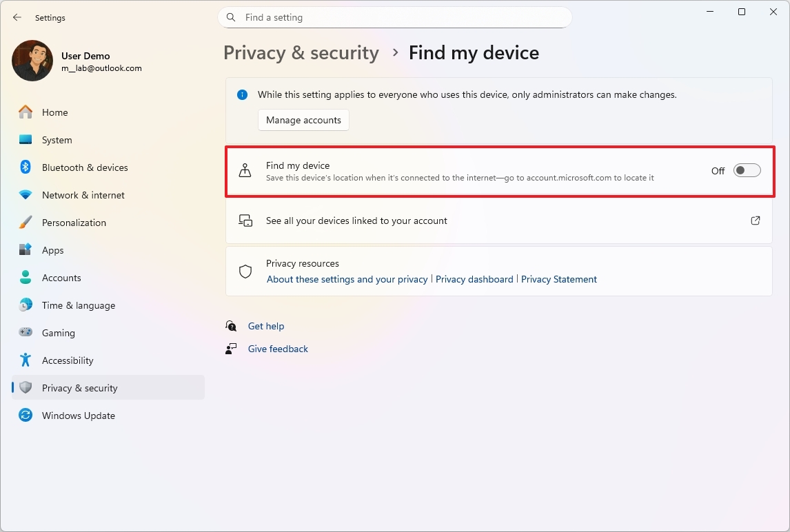Viewport: 790px width, 532px height.
Task: Click the Accounts icon in the sidebar
Action: [x=24, y=278]
